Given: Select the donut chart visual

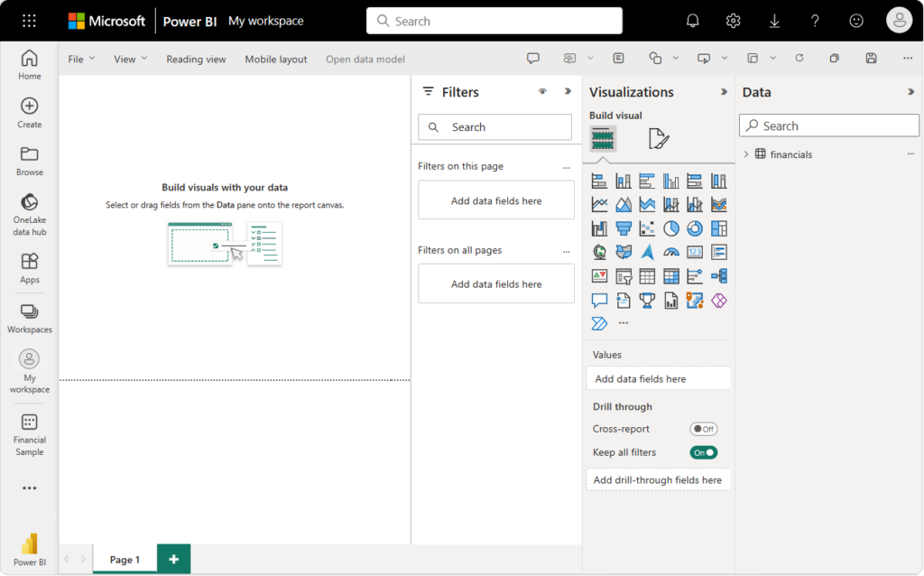Looking at the screenshot, I should [695, 228].
